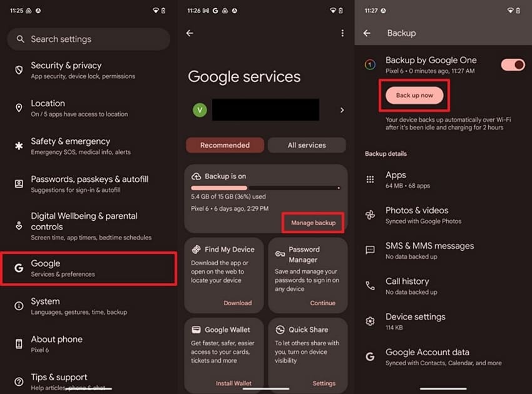Tap the storage usage progress bar
The width and height of the screenshot is (532, 394).
click(x=265, y=188)
